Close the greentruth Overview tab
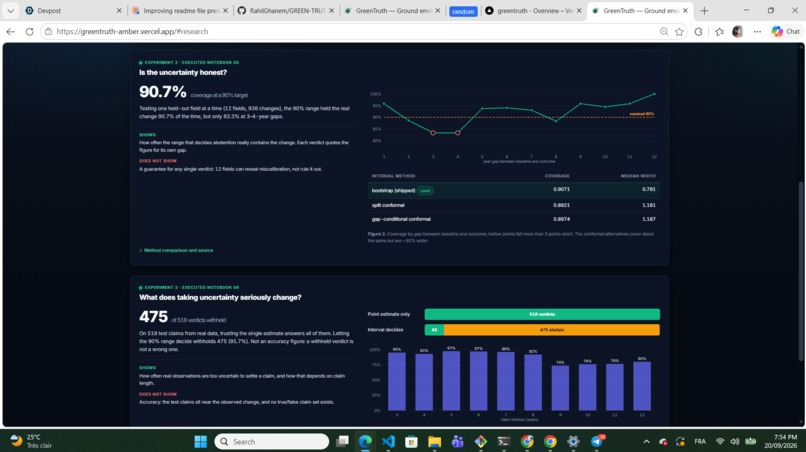The height and width of the screenshot is (452, 806). [579, 10]
